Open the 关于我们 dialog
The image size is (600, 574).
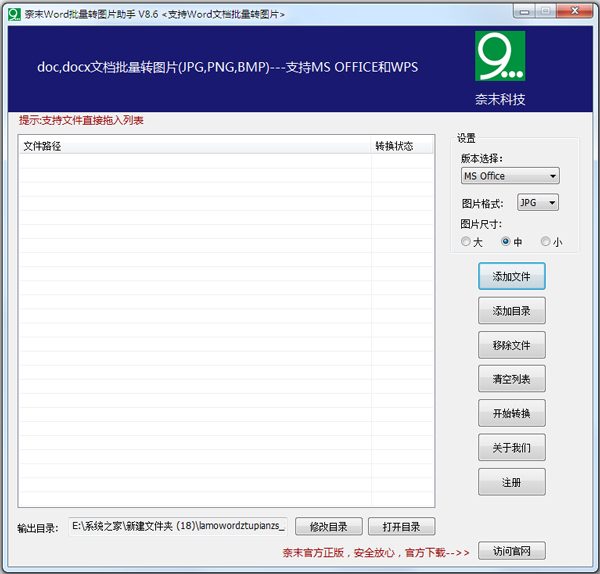(512, 447)
